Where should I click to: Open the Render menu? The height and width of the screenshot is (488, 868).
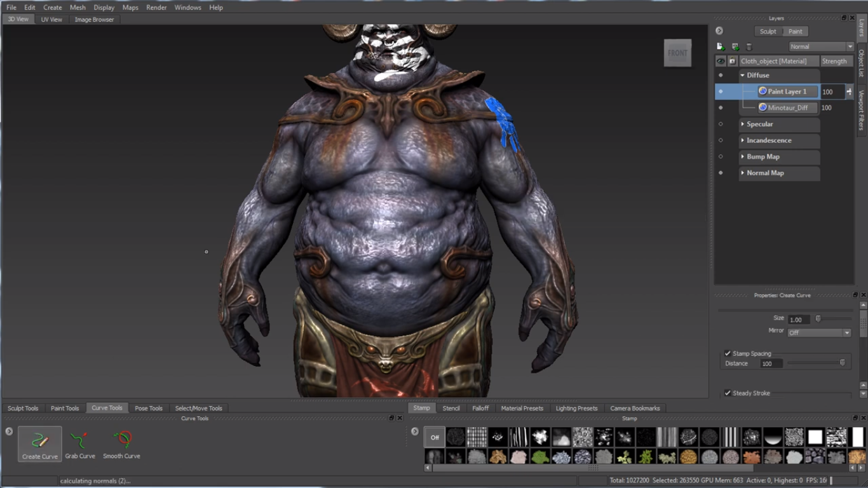156,8
